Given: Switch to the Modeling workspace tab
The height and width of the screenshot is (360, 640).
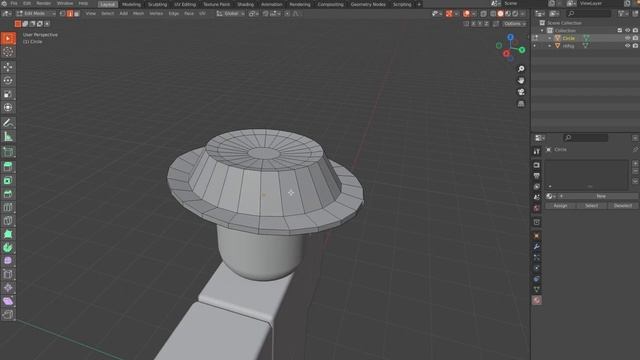Looking at the screenshot, I should pos(131,4).
